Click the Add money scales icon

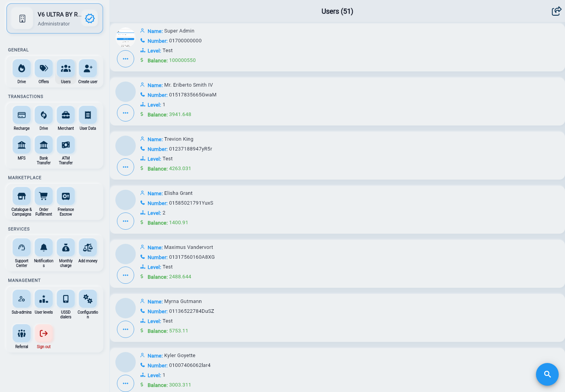[x=88, y=248]
